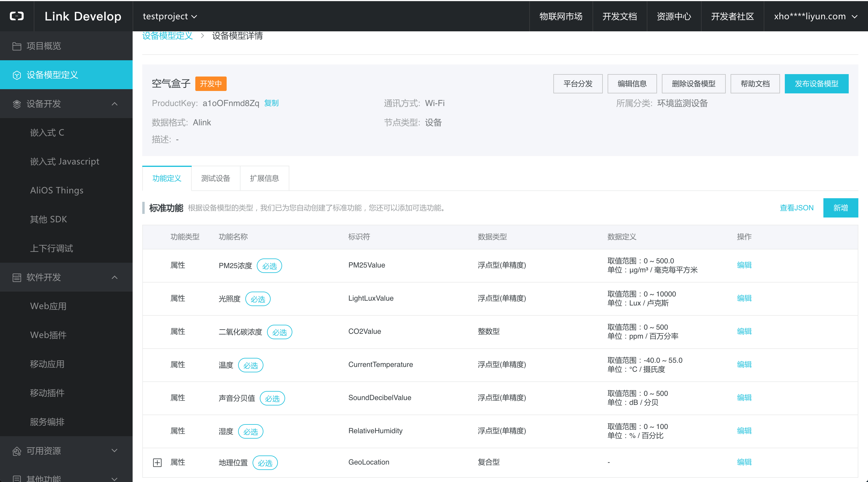This screenshot has height=482, width=868.
Task: Switch to the 扩展信息 tab
Action: pyautogui.click(x=265, y=178)
